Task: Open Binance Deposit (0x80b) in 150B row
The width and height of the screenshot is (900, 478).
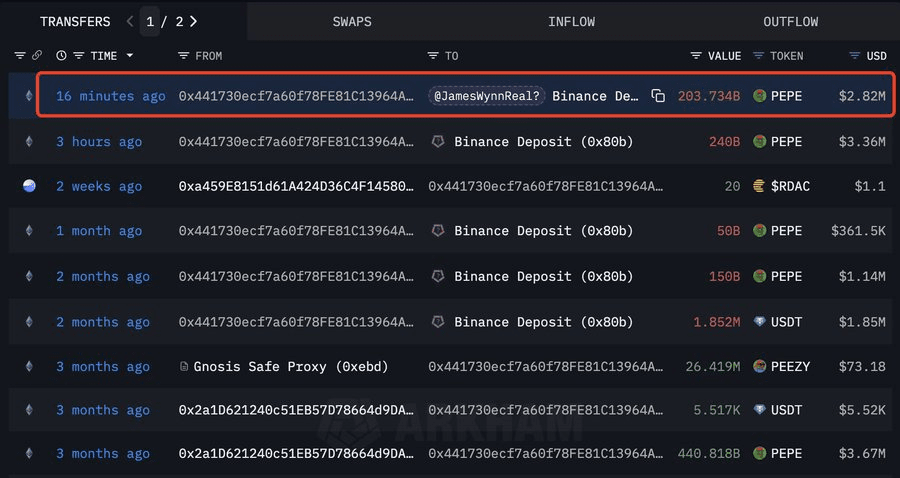Action: click(544, 277)
